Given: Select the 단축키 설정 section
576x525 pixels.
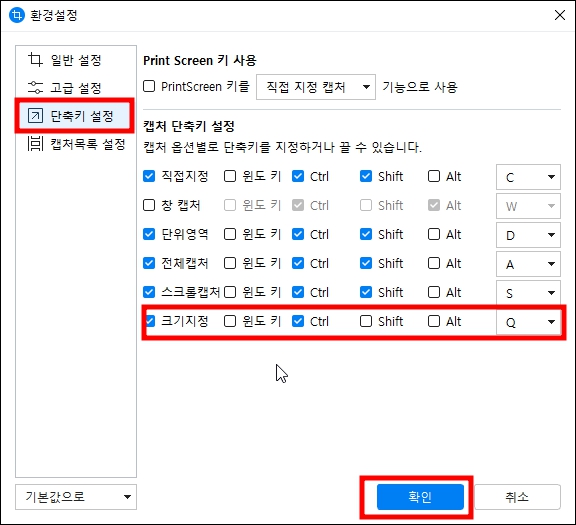Looking at the screenshot, I should point(74,116).
